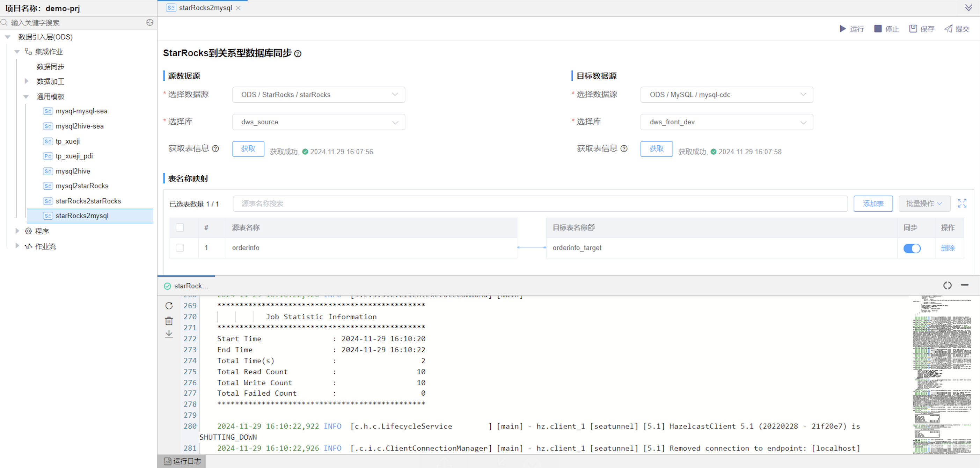This screenshot has height=468, width=980.
Task: Expand the 程序 tree node
Action: coord(17,231)
